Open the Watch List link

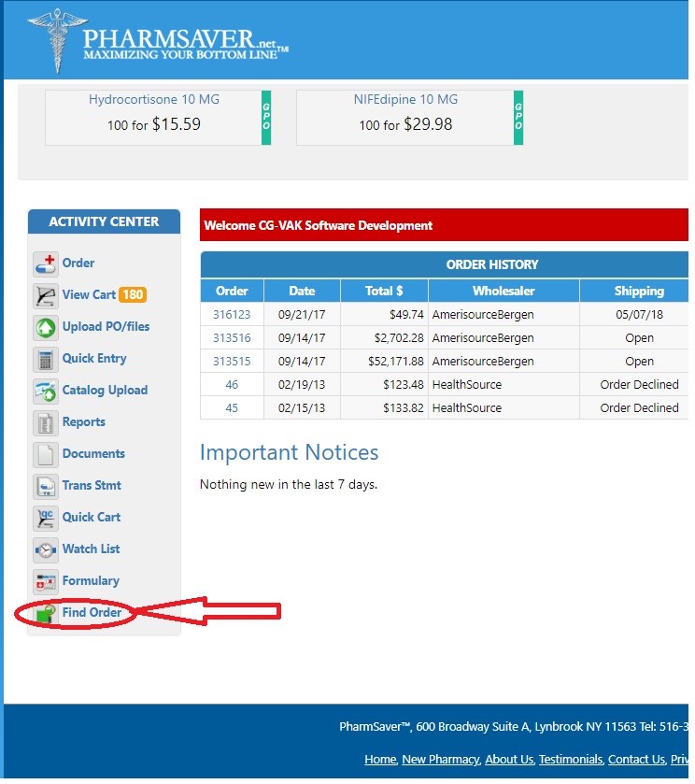pos(91,549)
